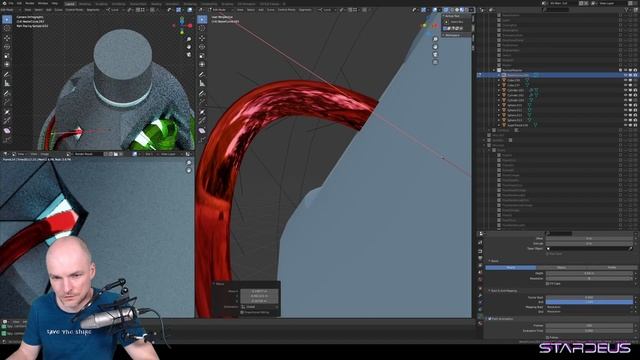Open Edit Mode dropdown in left viewport
The height and width of the screenshot is (360, 640).
tap(10, 10)
